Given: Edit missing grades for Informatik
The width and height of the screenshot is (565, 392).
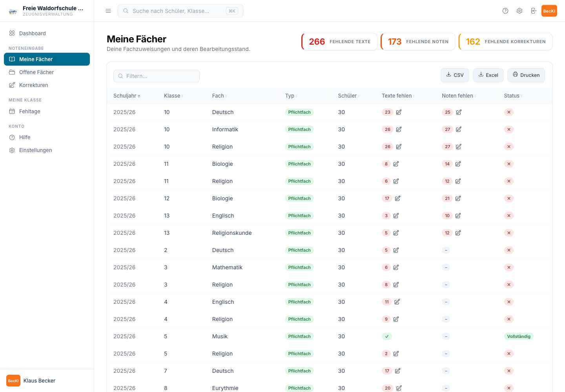Looking at the screenshot, I should pos(459,129).
